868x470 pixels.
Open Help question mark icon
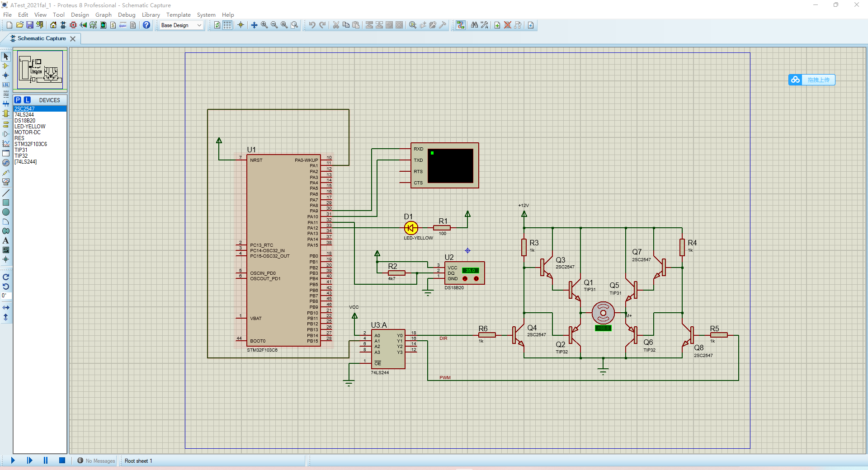pos(146,25)
